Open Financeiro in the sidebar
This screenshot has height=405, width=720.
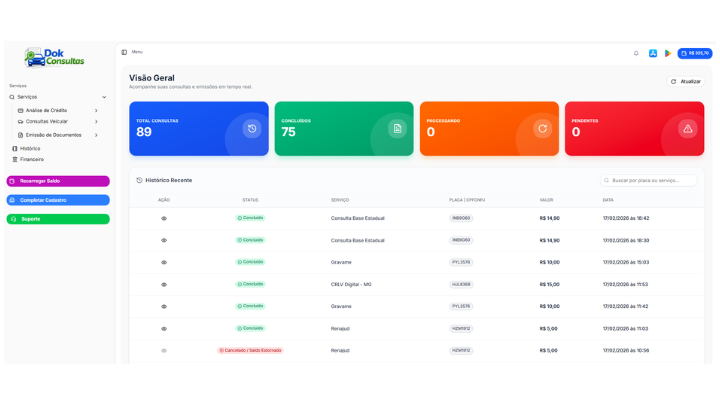pos(31,159)
